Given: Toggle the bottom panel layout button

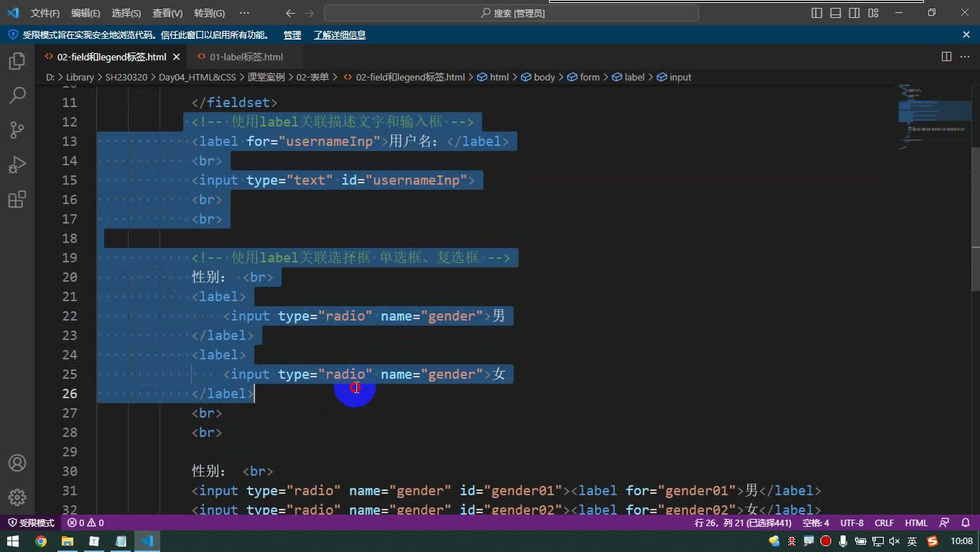Looking at the screenshot, I should point(836,13).
